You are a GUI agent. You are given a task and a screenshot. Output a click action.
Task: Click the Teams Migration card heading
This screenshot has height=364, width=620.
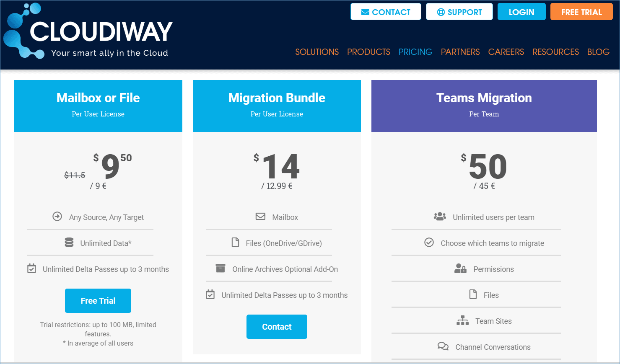coord(484,98)
